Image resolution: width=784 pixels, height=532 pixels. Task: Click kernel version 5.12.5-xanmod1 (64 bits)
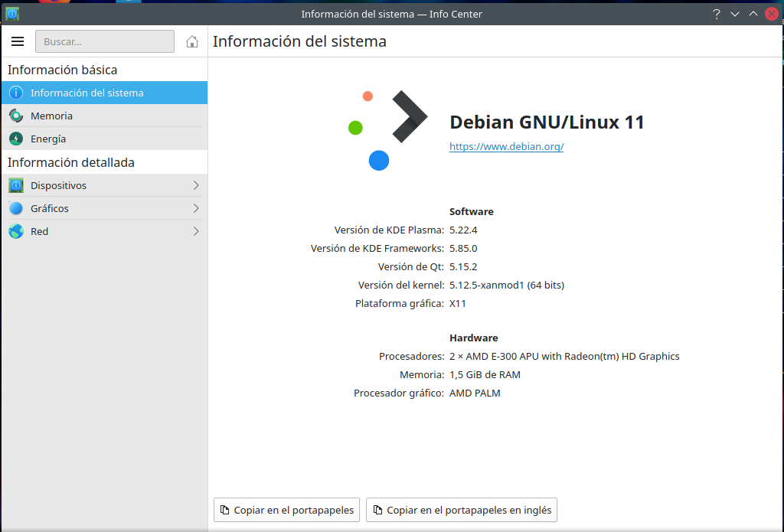(x=507, y=286)
